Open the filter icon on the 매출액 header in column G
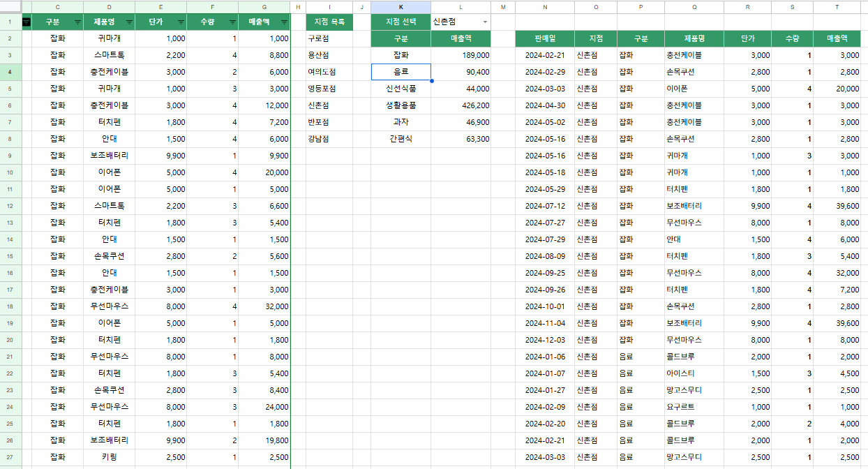 pos(285,22)
